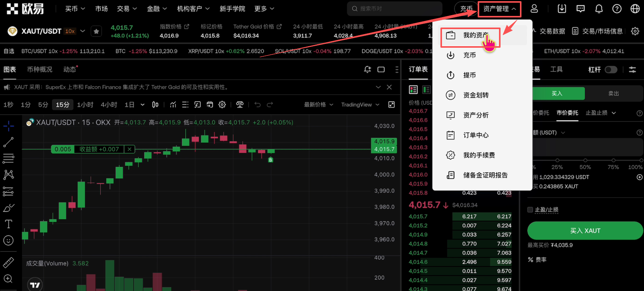The image size is (644, 291).
Task: Set amount slider to 50%
Action: (x=585, y=160)
